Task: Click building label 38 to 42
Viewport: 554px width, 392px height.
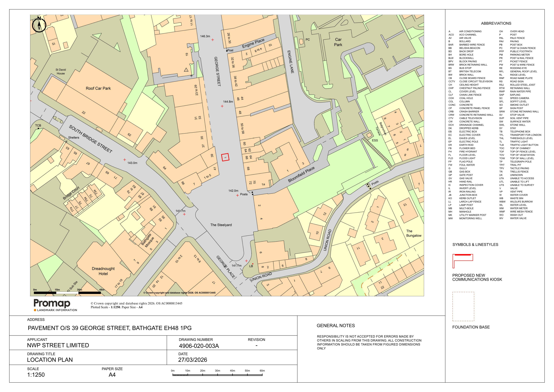Action: click(235, 81)
